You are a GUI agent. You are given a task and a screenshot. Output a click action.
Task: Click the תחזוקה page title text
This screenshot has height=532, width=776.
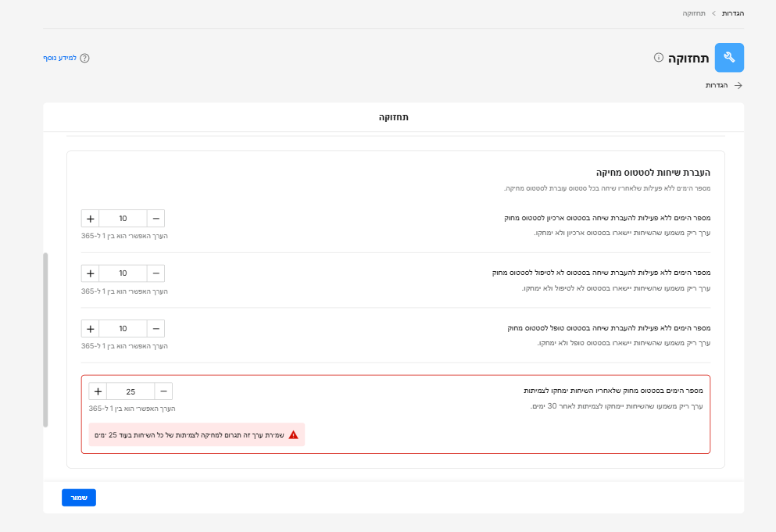click(688, 58)
